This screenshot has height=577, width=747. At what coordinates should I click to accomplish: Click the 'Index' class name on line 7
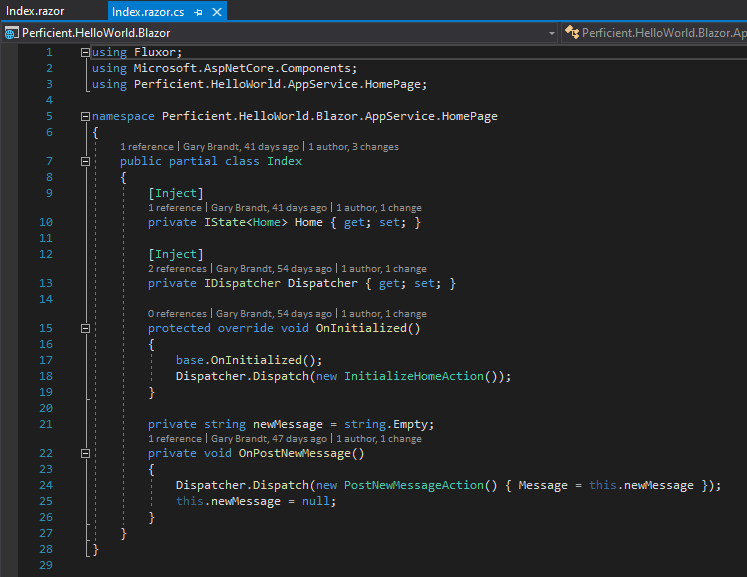[284, 161]
